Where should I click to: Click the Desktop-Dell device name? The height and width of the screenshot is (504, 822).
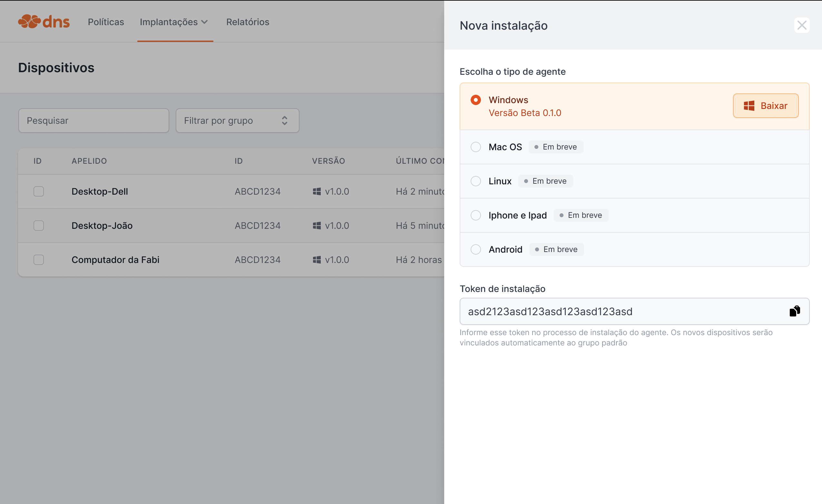click(x=100, y=191)
